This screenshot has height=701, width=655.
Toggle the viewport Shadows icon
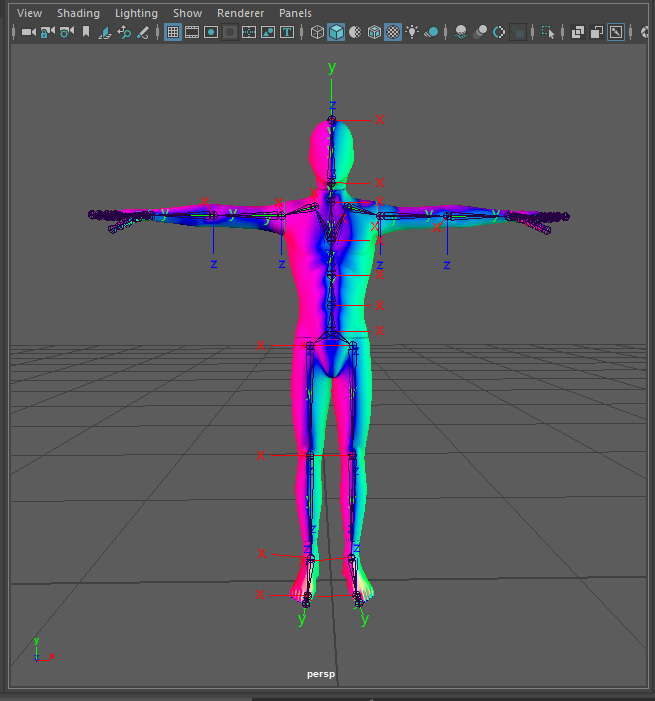tap(431, 32)
